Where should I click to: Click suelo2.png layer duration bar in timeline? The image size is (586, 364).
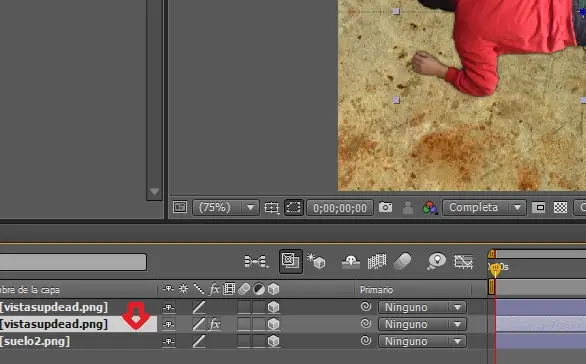pos(541,341)
